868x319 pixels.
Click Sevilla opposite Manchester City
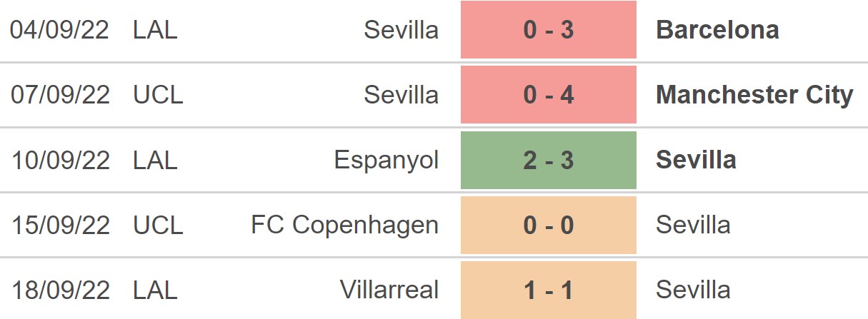(401, 95)
